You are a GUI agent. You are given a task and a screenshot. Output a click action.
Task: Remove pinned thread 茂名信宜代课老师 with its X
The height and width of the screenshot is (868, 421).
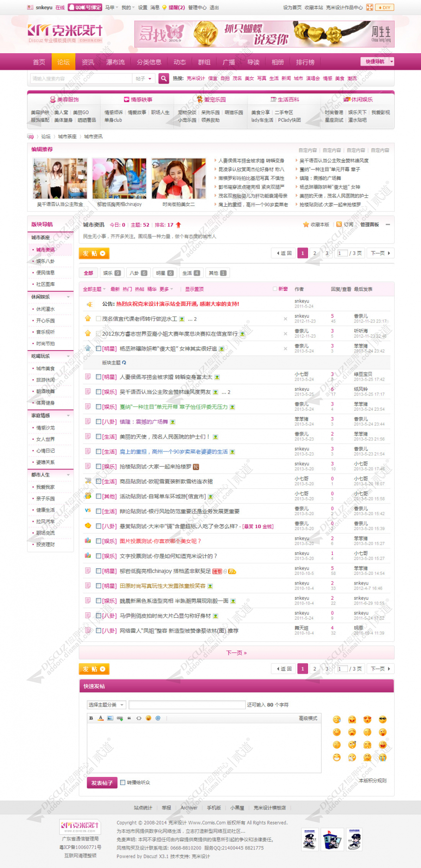click(285, 319)
